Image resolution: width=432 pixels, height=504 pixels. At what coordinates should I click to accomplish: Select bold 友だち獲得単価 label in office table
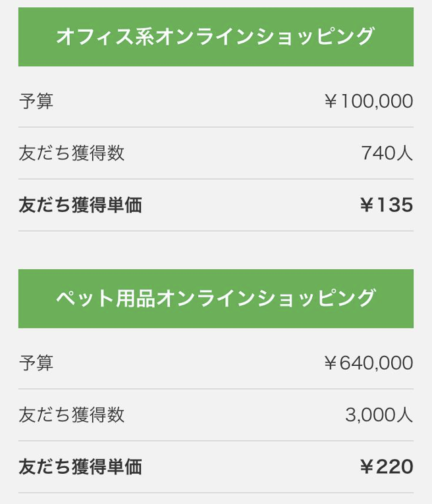click(80, 205)
